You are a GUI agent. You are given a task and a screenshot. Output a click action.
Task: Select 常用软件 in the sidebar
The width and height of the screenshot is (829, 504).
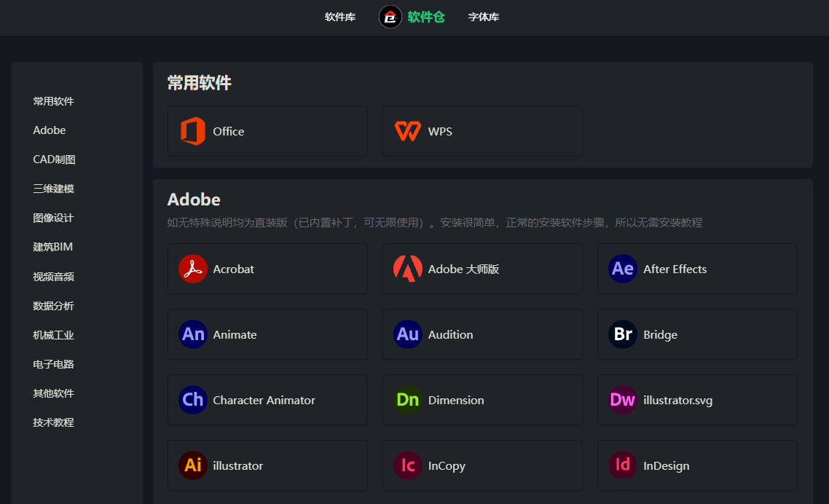point(53,101)
